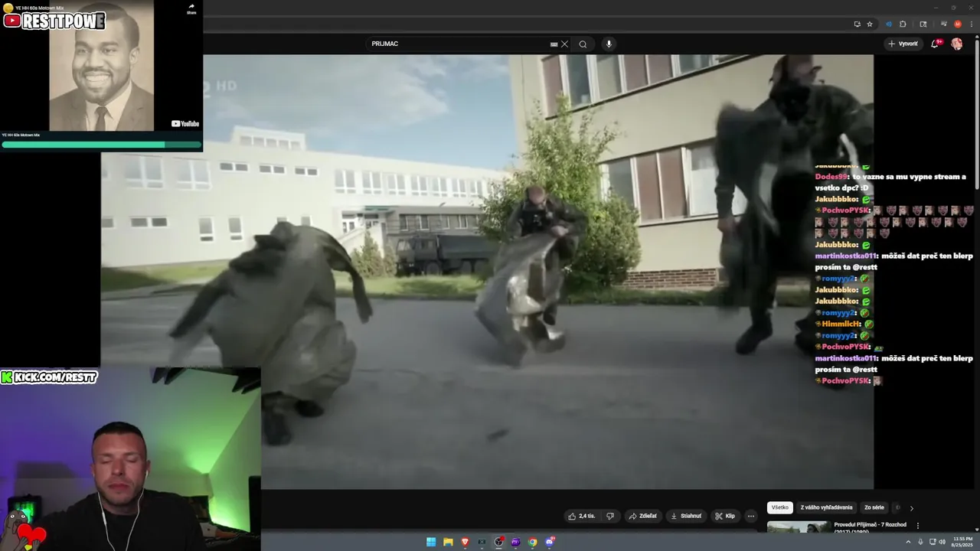Open the browser three-dot menu
Screen dimensions: 980x551
(x=971, y=24)
